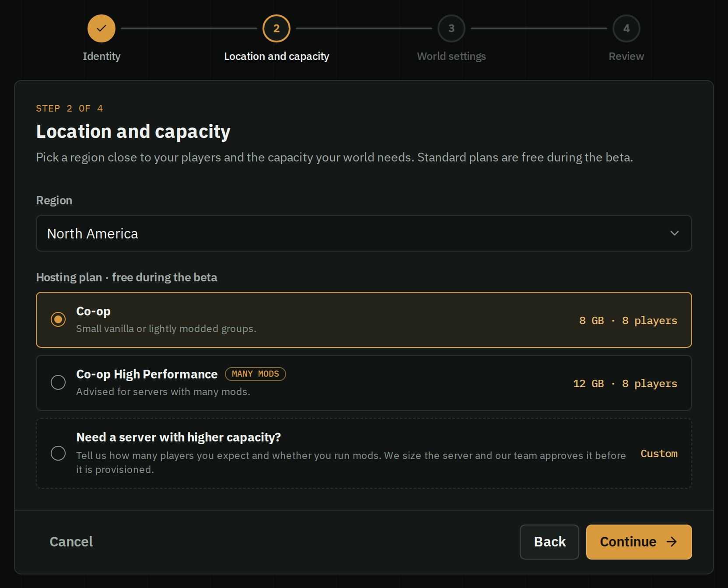Screen dimensions: 728x588
Task: Click the chevron arrow in the Region dropdown
Action: click(675, 233)
